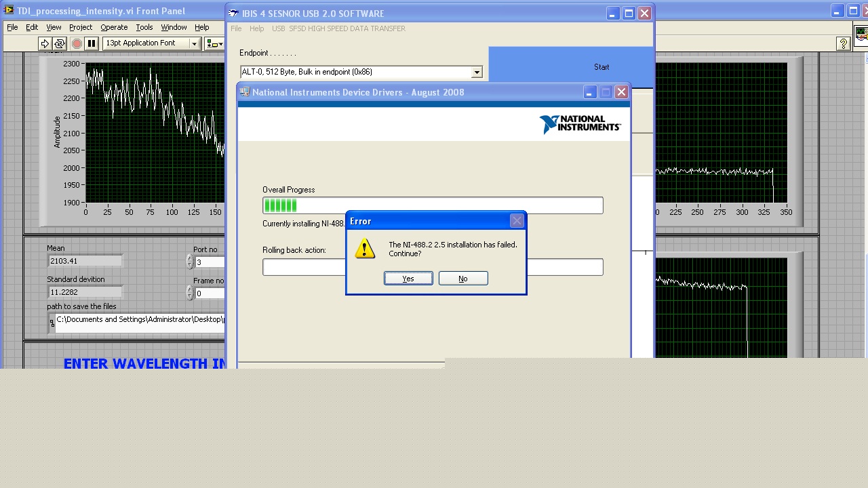Click the ENTER WAVELENGTH IN label
The image size is (868, 488).
pyautogui.click(x=144, y=364)
